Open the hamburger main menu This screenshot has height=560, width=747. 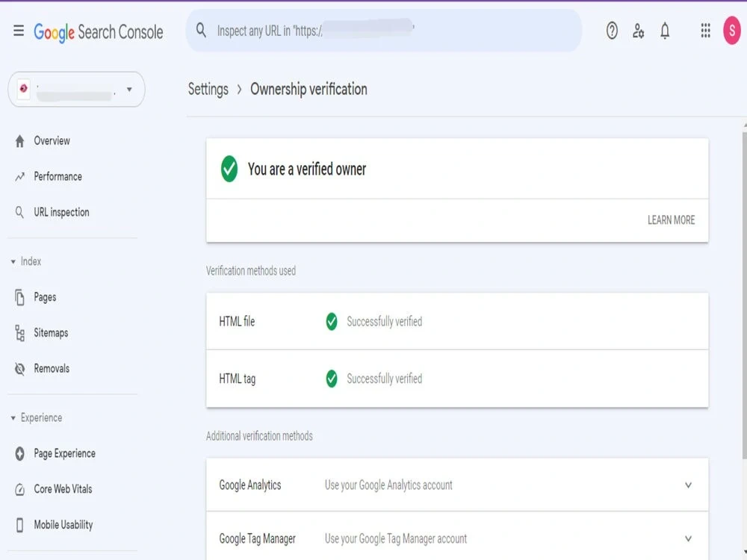point(19,31)
